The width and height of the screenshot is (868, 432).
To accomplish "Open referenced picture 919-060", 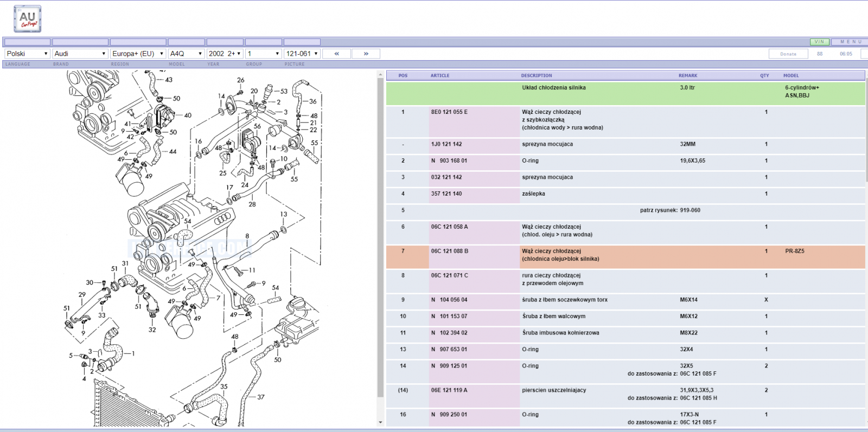I will [690, 210].
